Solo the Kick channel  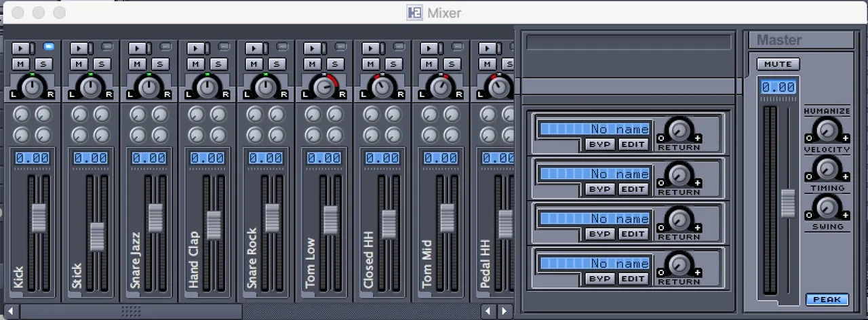point(43,64)
